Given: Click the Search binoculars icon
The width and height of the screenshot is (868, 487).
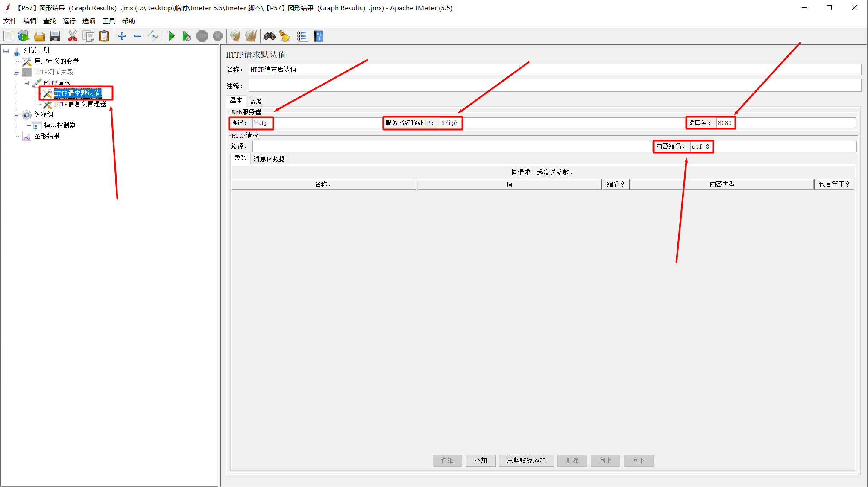Looking at the screenshot, I should point(269,36).
